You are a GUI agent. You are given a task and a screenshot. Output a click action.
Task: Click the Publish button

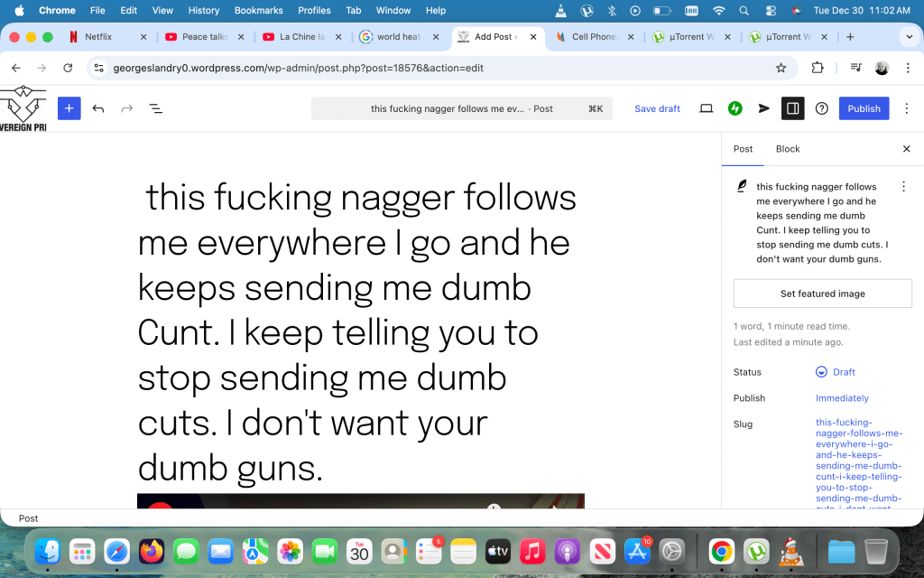tap(864, 108)
